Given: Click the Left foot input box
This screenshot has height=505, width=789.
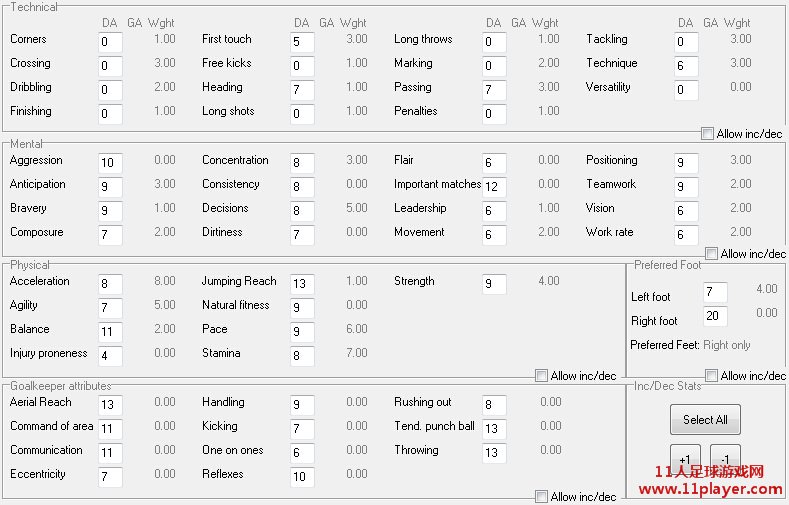Looking at the screenshot, I should 715,292.
